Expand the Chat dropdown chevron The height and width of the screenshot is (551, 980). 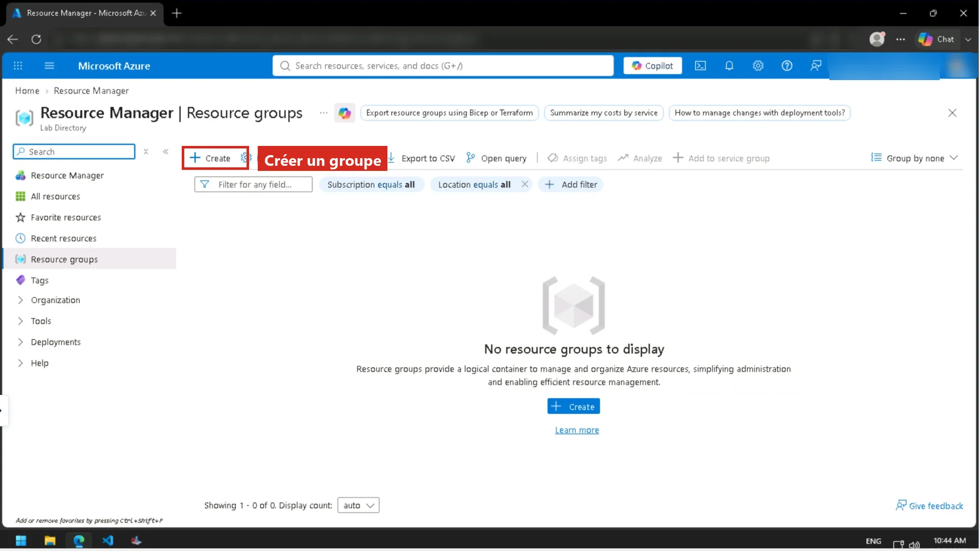coord(968,39)
